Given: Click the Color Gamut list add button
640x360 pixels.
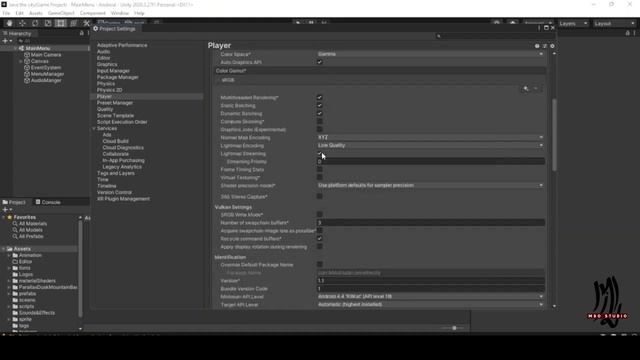Looking at the screenshot, I should coord(526,89).
